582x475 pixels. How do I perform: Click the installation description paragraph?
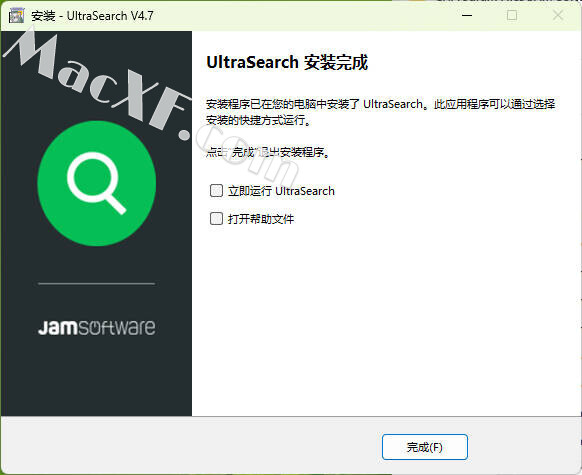coord(380,112)
